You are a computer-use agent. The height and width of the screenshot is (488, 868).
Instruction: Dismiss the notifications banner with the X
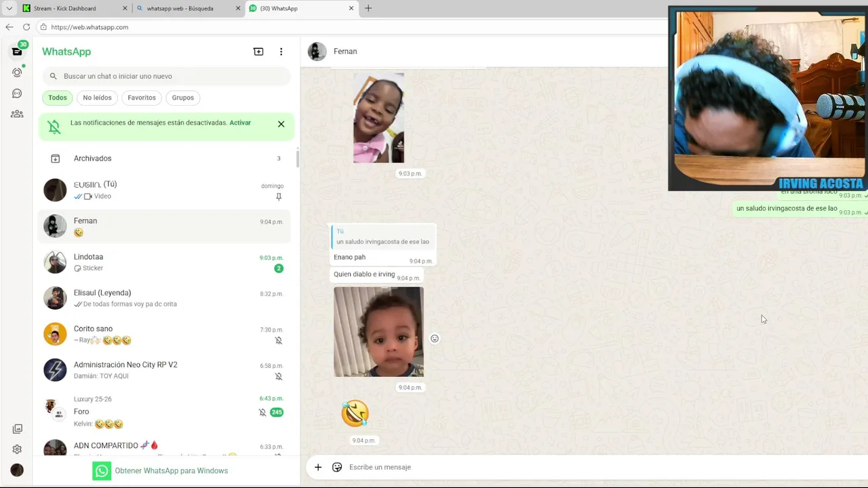click(281, 124)
